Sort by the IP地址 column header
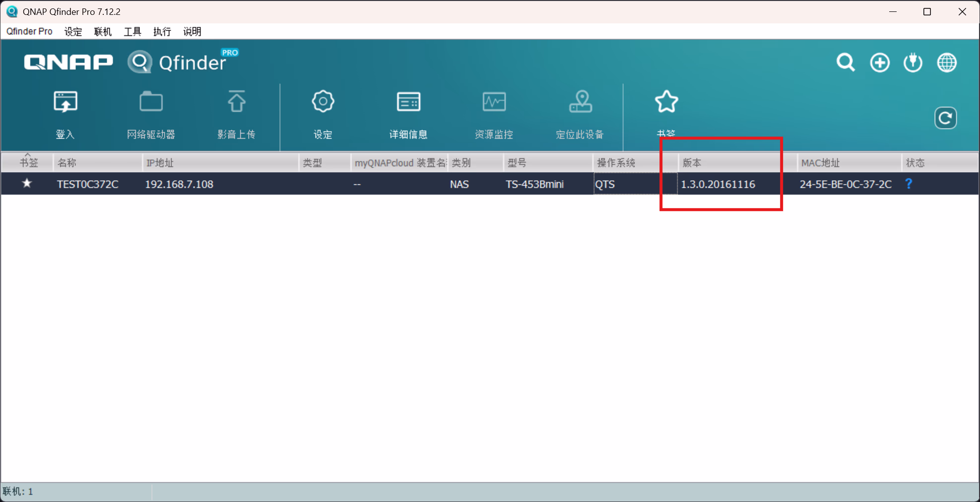The height and width of the screenshot is (502, 980). [221, 163]
